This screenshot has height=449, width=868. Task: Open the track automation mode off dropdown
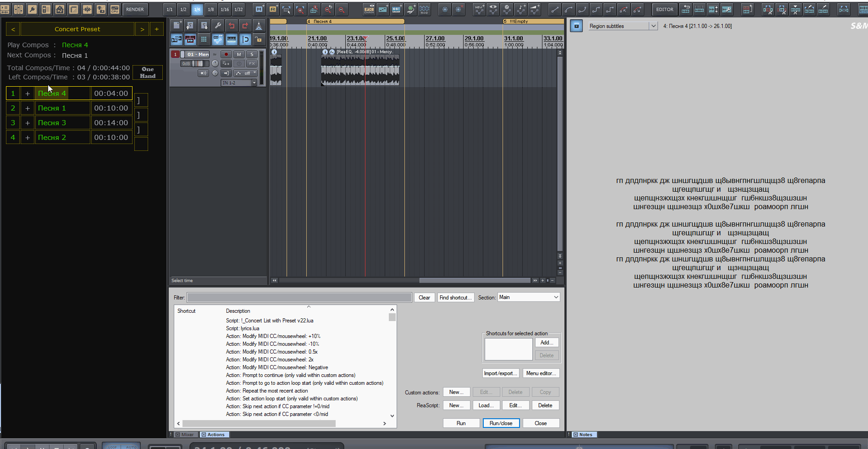click(246, 73)
